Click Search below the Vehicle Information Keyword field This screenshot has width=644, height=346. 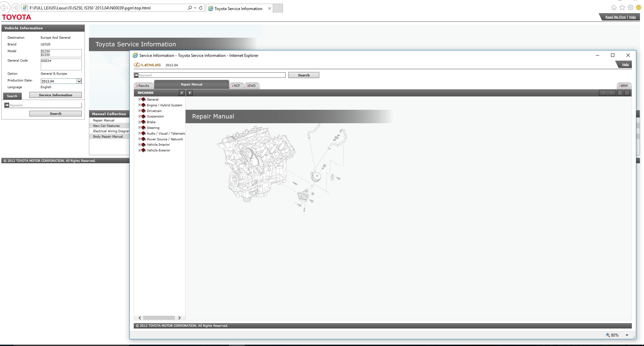tap(56, 114)
